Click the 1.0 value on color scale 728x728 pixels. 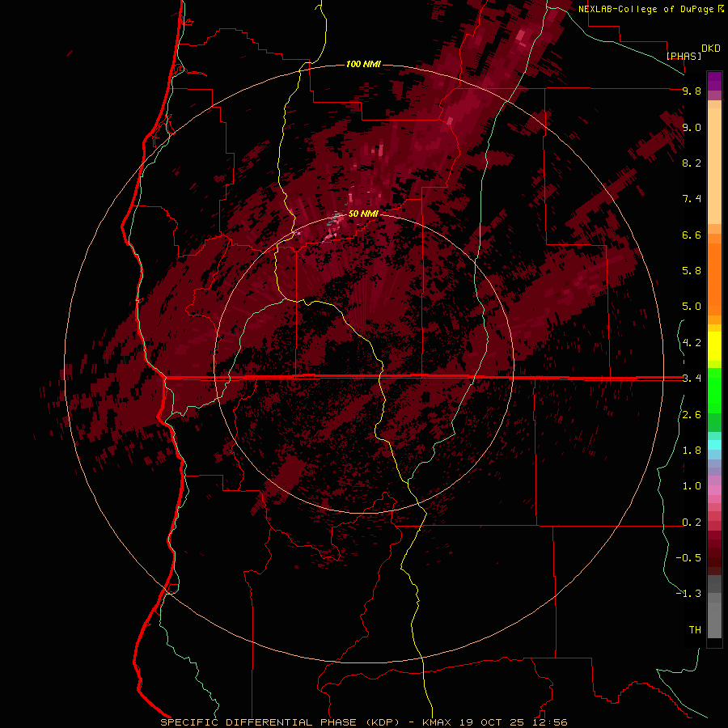tap(692, 486)
